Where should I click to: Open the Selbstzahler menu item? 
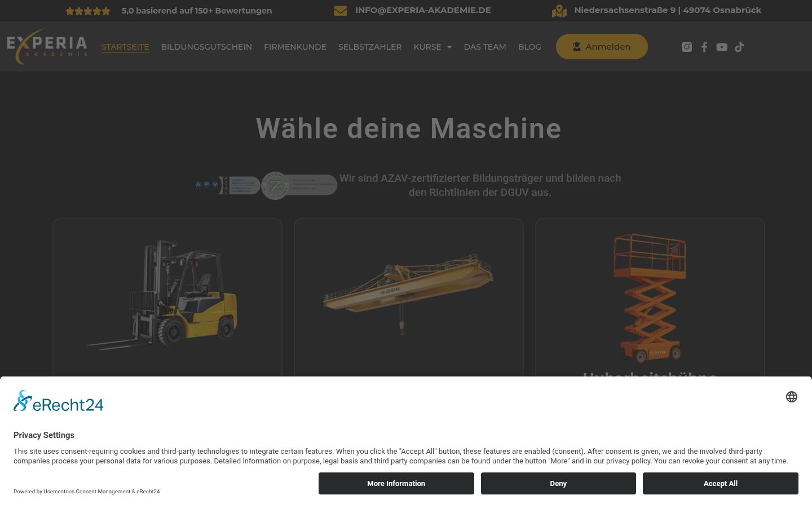[x=370, y=47]
